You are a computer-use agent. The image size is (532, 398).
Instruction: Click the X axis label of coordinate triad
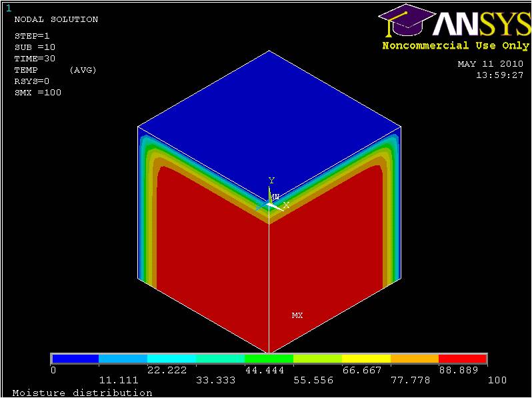tap(286, 205)
